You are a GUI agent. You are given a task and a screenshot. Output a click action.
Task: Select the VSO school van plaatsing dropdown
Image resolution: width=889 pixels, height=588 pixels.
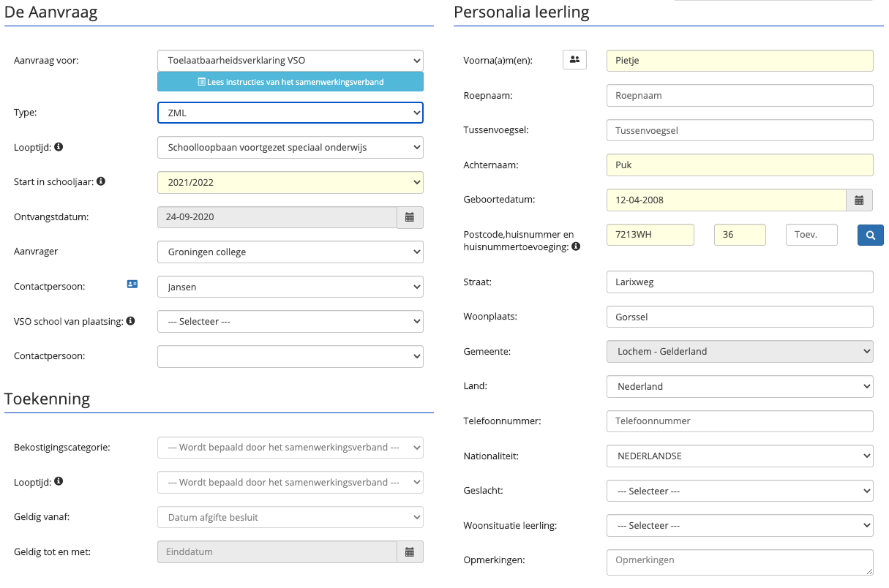pos(290,321)
